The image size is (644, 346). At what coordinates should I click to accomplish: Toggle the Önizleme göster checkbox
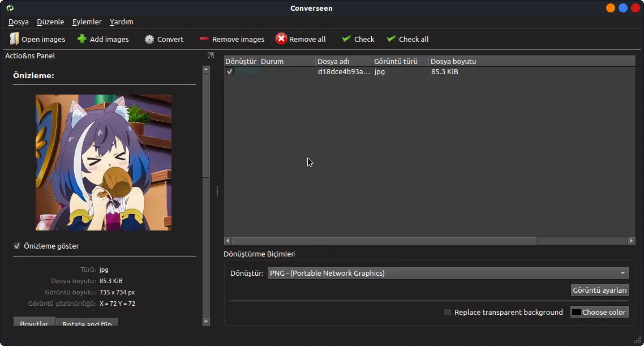(17, 246)
